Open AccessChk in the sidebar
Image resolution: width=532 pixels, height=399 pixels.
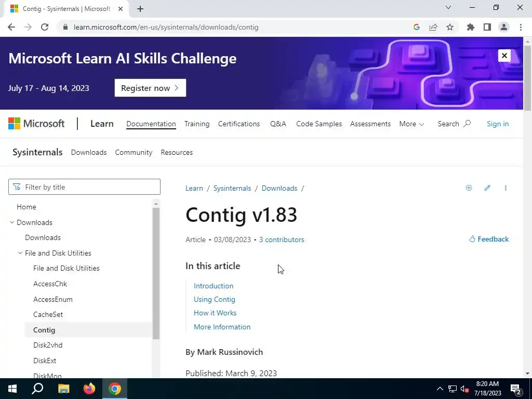tap(50, 284)
